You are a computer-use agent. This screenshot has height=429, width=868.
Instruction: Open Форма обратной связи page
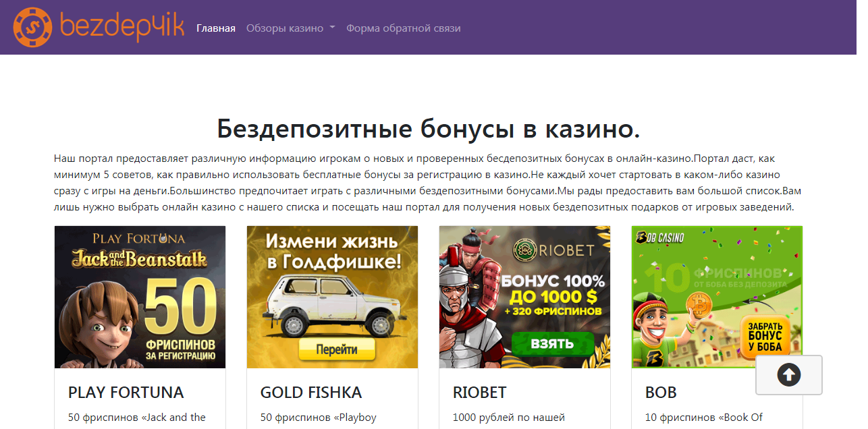coord(404,28)
